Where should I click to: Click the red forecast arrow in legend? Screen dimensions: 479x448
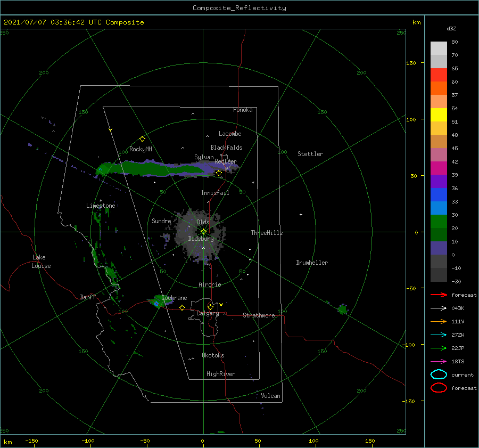click(x=439, y=295)
